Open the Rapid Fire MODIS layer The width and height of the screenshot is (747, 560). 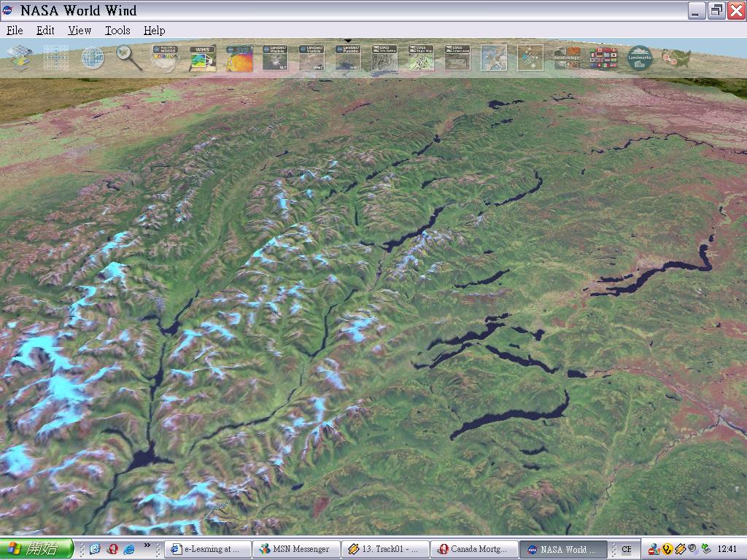tap(166, 58)
